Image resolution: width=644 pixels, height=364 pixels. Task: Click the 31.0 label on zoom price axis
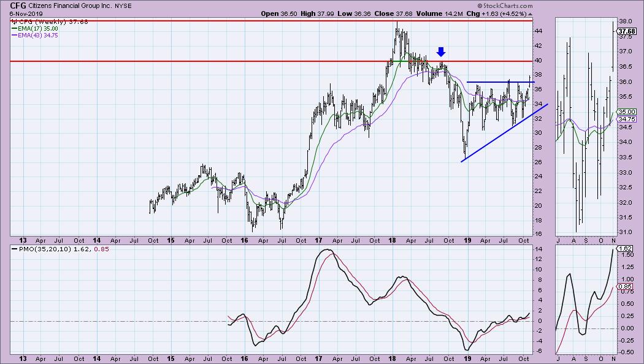[625, 232]
